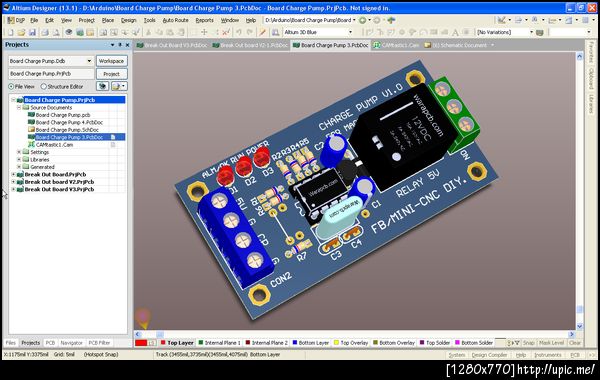The image size is (600, 380).
Task: Click the compile icon button in Projects panel
Action: [x=102, y=86]
